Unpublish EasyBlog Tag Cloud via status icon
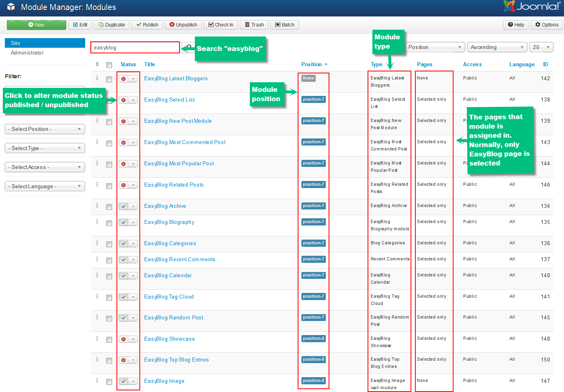Screen dimensions: 564x392 point(123,297)
